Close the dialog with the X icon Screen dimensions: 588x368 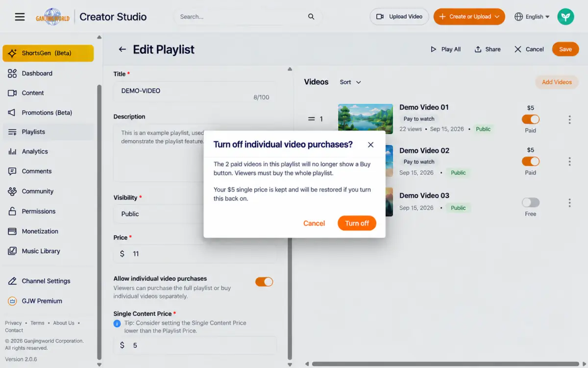click(x=370, y=145)
